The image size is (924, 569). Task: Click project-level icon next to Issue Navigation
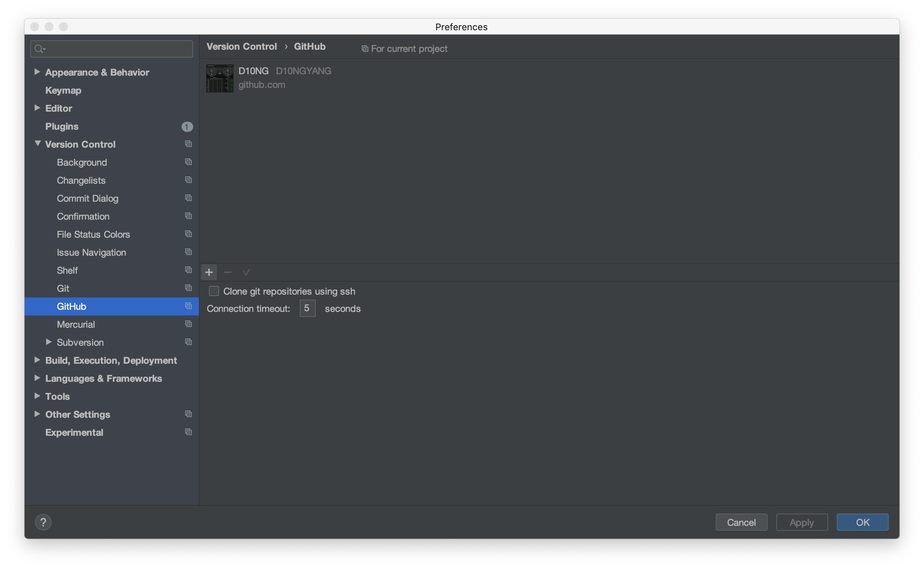(x=188, y=252)
